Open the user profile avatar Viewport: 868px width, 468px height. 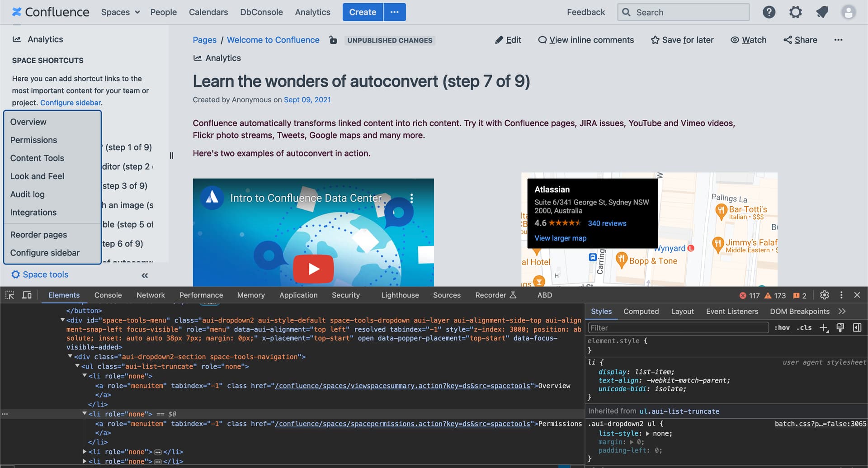click(849, 12)
